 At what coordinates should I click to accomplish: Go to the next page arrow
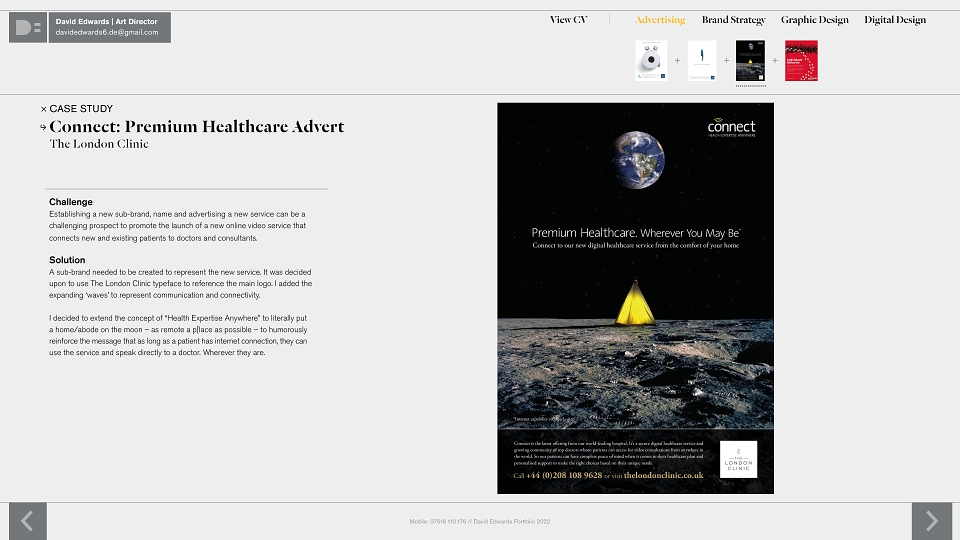point(932,522)
